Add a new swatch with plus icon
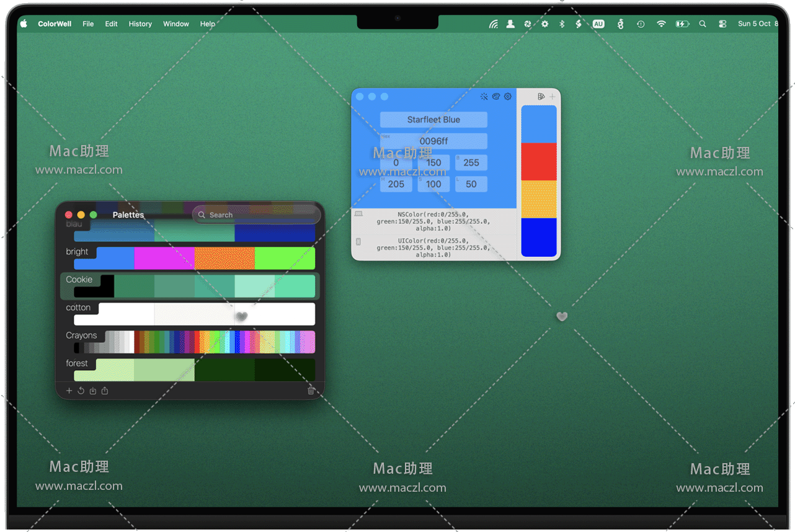 click(x=553, y=97)
